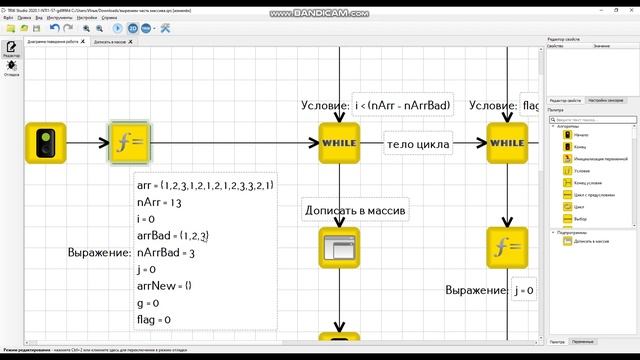This screenshot has width=640, height=360.
Task: Click the round blue robot model icon
Action: pyautogui.click(x=146, y=28)
